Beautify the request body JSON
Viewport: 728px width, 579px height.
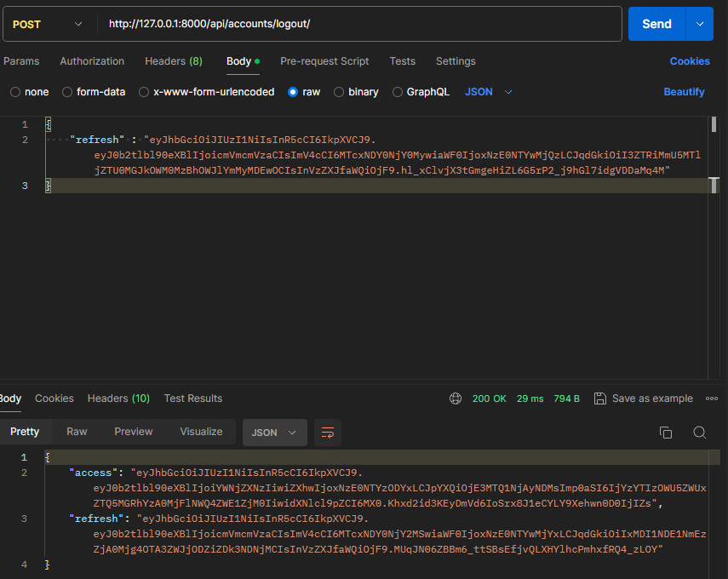[685, 92]
